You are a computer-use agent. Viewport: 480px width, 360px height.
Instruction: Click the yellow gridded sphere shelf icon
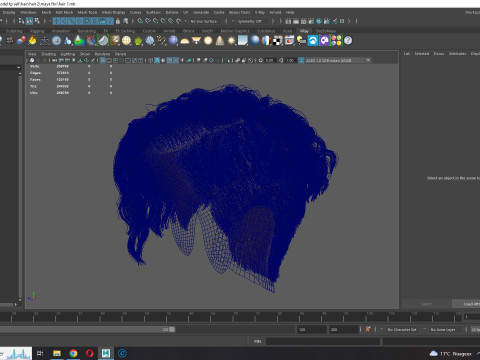(x=126, y=41)
